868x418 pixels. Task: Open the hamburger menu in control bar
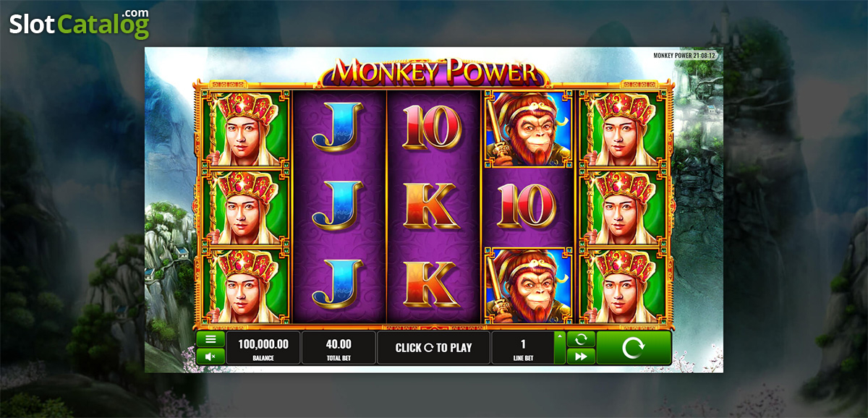210,339
